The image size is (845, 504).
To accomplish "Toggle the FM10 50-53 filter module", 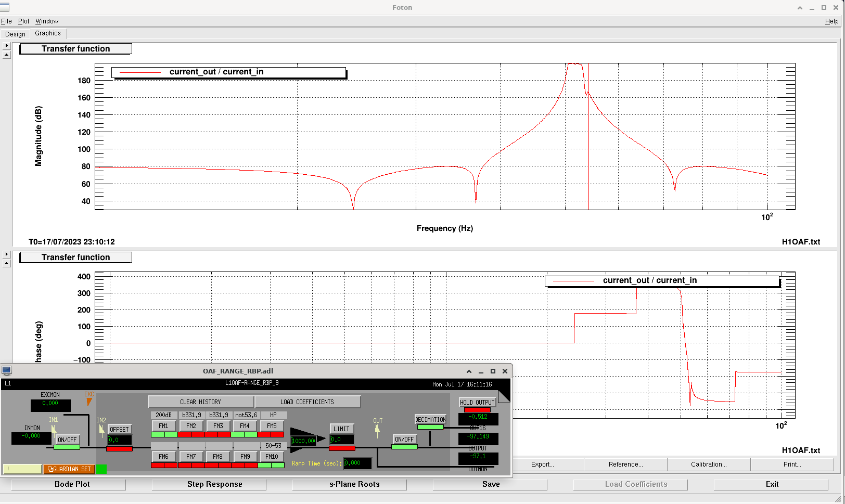I will click(272, 457).
